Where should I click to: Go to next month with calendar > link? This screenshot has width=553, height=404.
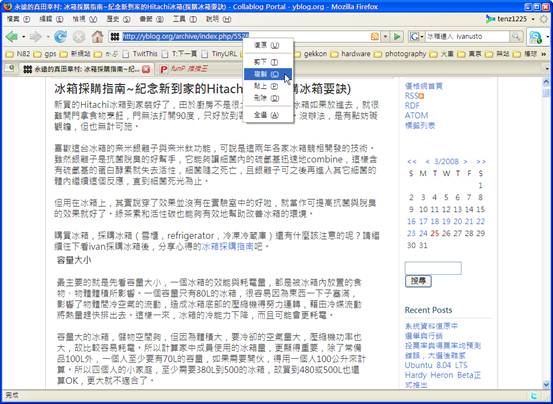point(465,161)
